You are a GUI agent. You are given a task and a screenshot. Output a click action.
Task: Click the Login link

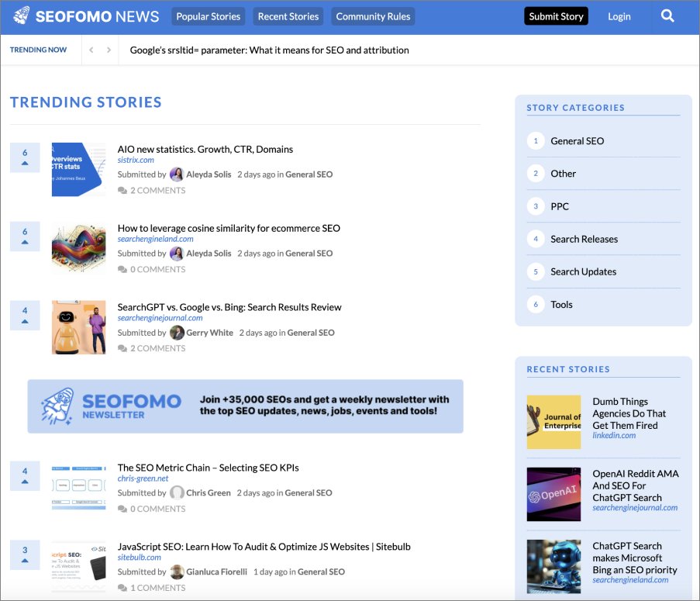tap(619, 16)
